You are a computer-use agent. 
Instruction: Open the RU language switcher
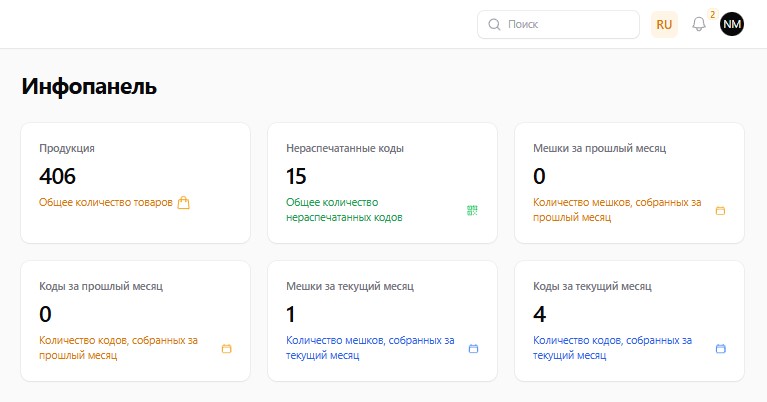[x=664, y=24]
